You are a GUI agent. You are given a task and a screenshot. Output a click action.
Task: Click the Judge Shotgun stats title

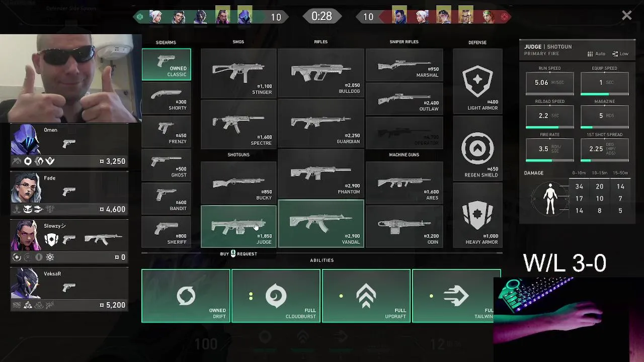click(548, 47)
